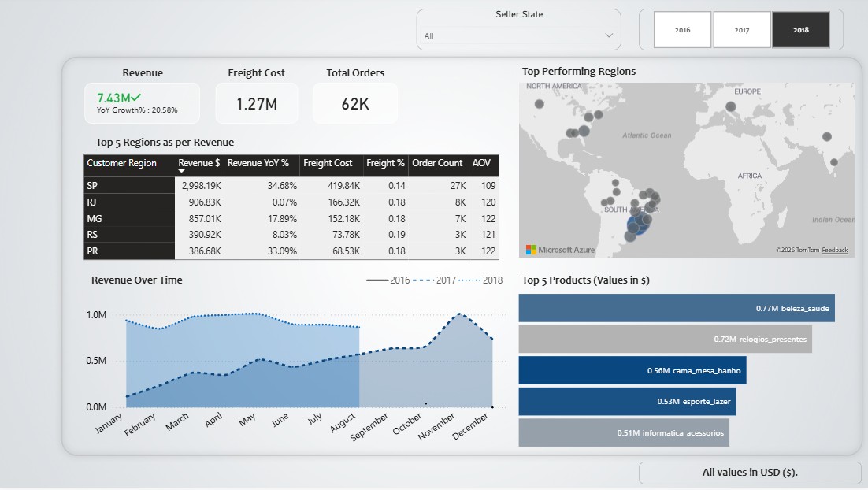
Task: Click the Total Orders 62K card
Action: 354,103
